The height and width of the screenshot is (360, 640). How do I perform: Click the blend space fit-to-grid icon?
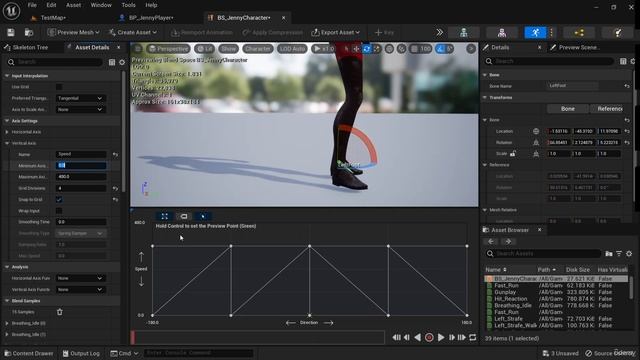click(164, 216)
